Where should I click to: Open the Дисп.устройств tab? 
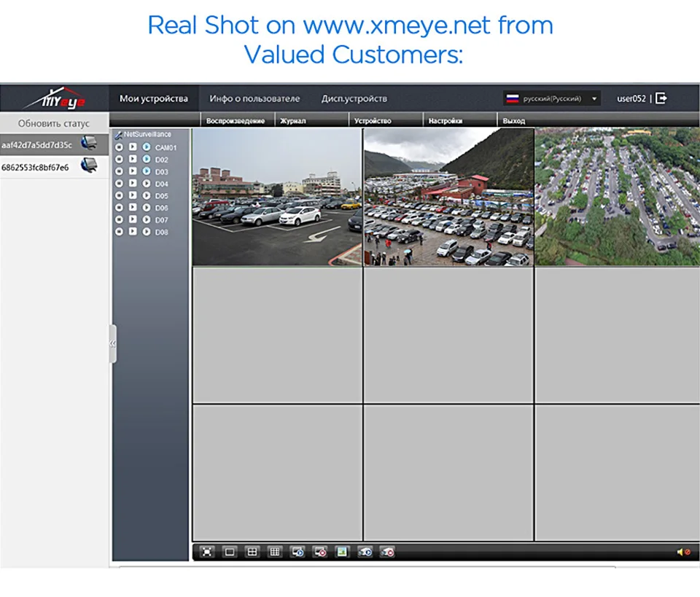[x=354, y=98]
